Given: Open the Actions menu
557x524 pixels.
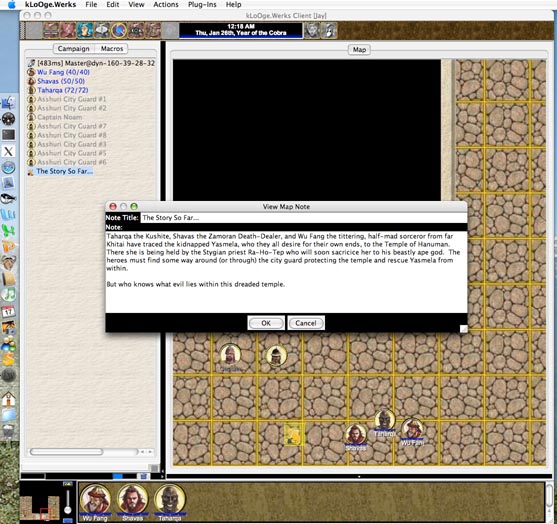Looking at the screenshot, I should tap(166, 5).
